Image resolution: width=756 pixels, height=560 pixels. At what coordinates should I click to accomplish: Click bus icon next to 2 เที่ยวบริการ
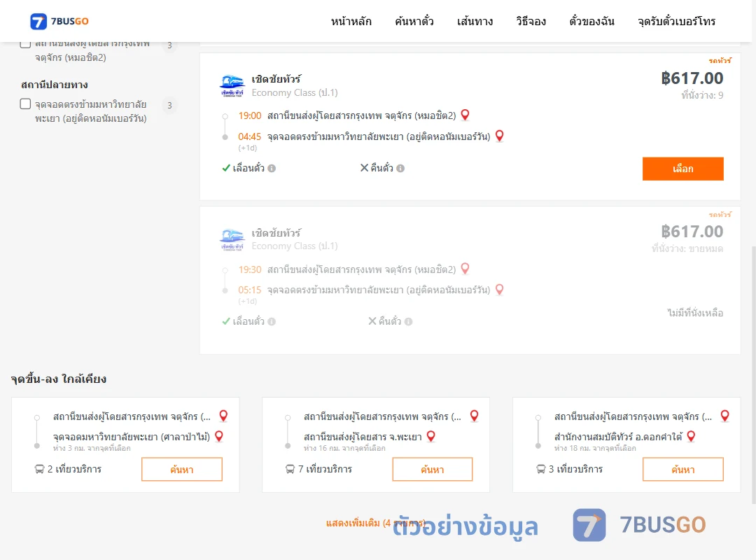point(39,469)
